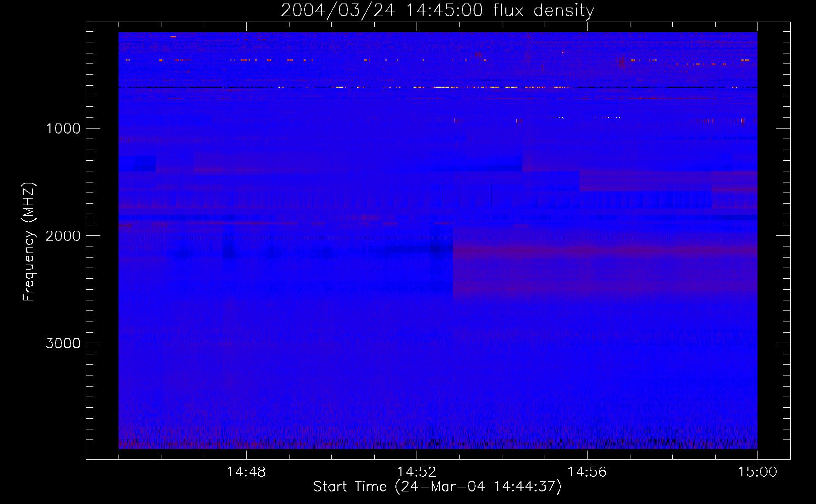This screenshot has height=504, width=816.
Task: Select the 14:52 time tick label
Action: [x=417, y=472]
